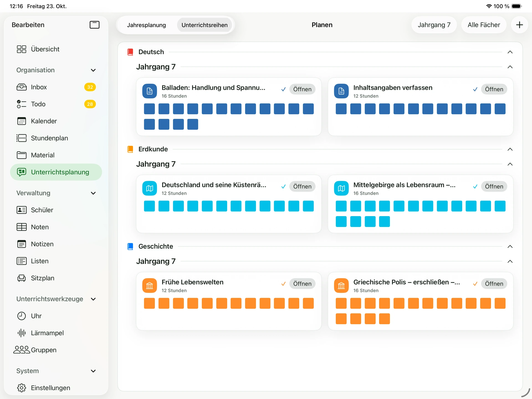532x399 pixels.
Task: Collapse the Deutsch subject section
Action: [x=510, y=52]
